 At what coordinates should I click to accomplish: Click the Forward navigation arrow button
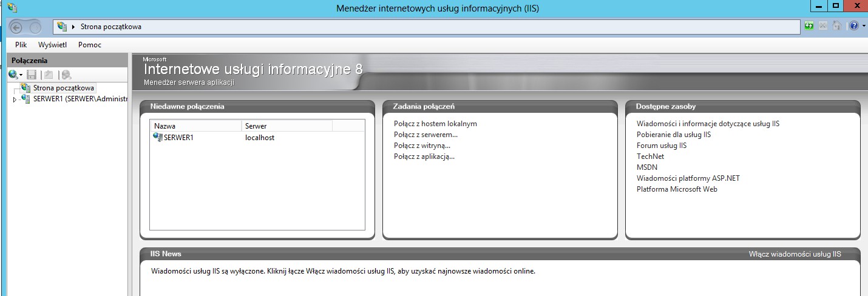click(35, 27)
